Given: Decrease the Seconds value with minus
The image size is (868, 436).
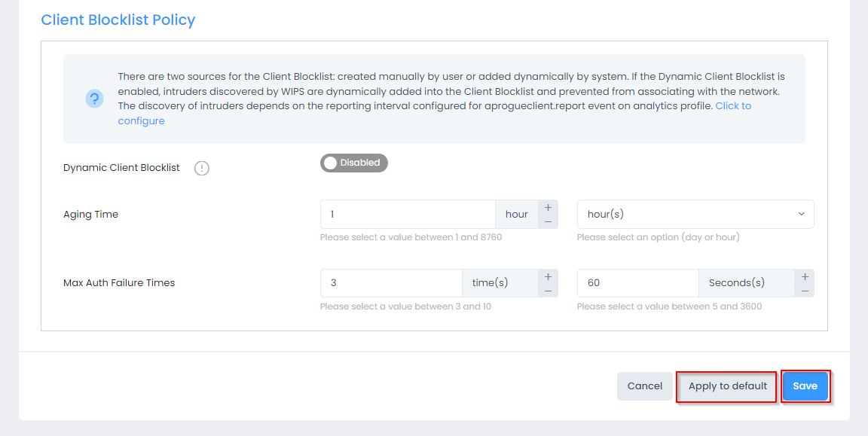Looking at the screenshot, I should point(805,291).
